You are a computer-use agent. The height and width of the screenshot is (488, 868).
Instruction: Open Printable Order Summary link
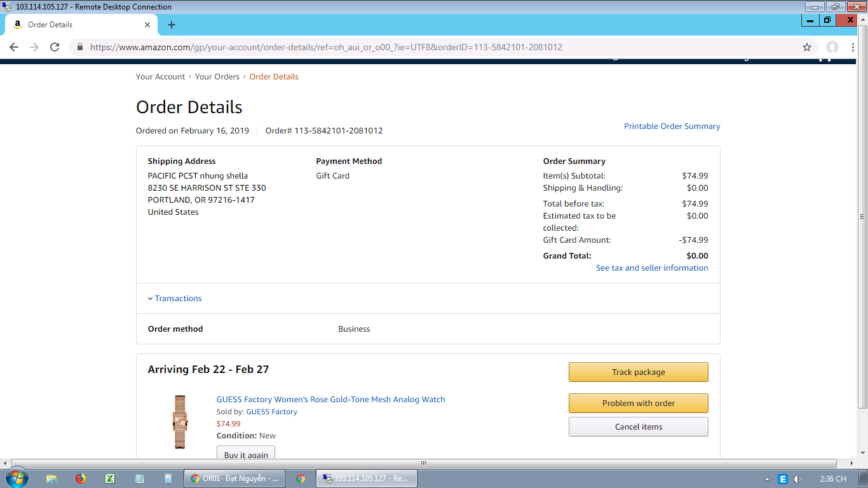coord(672,126)
